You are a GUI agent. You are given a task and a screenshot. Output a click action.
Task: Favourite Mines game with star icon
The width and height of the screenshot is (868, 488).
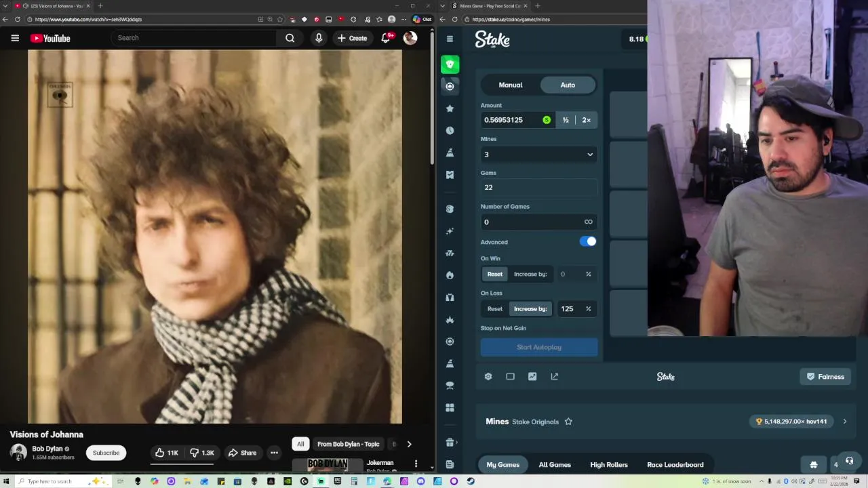coord(568,422)
